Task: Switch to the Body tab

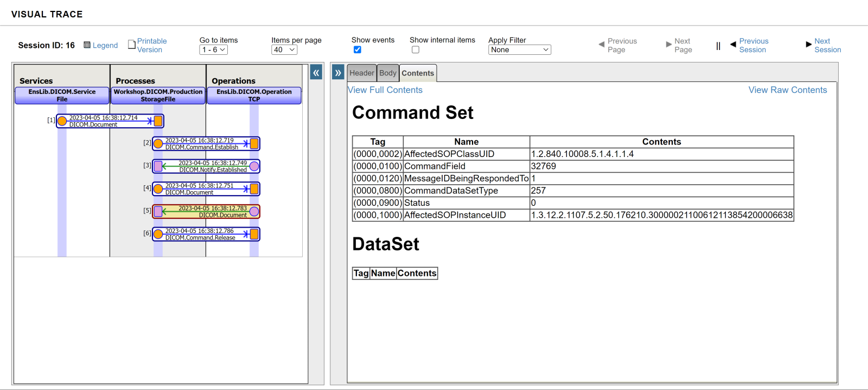Action: (x=388, y=73)
